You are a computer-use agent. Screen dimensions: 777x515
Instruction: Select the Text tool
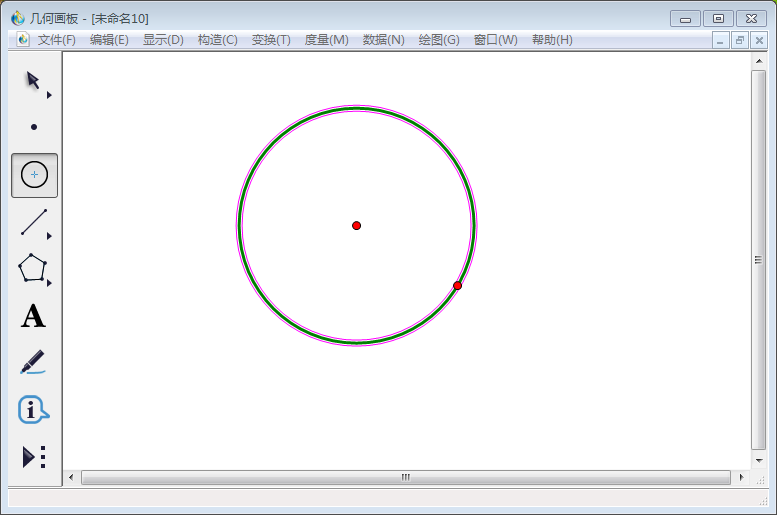(x=33, y=316)
